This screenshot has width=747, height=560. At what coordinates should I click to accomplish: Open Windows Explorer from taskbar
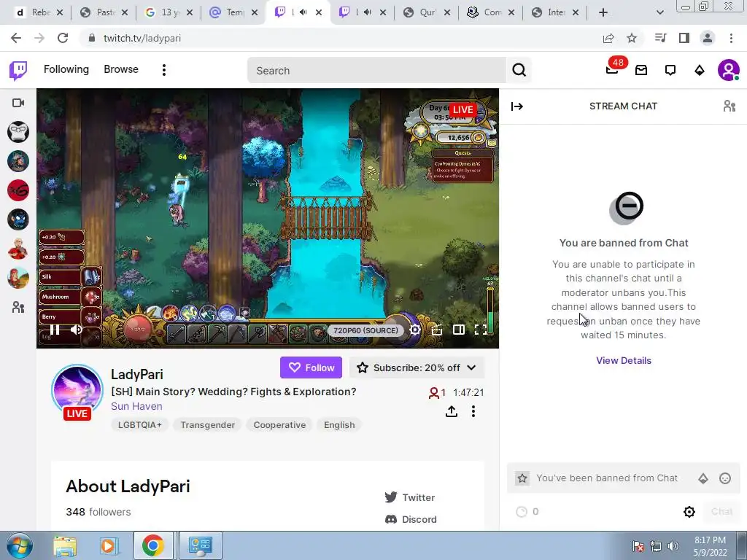65,545
